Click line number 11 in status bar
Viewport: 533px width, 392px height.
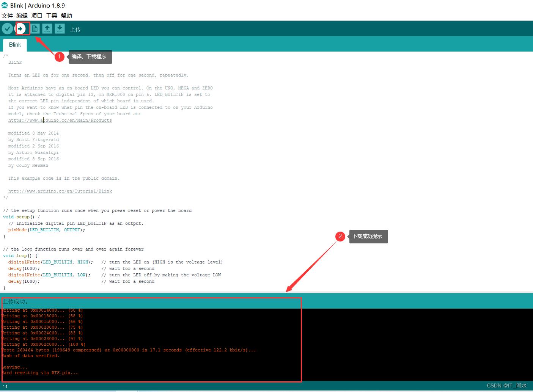coord(5,386)
